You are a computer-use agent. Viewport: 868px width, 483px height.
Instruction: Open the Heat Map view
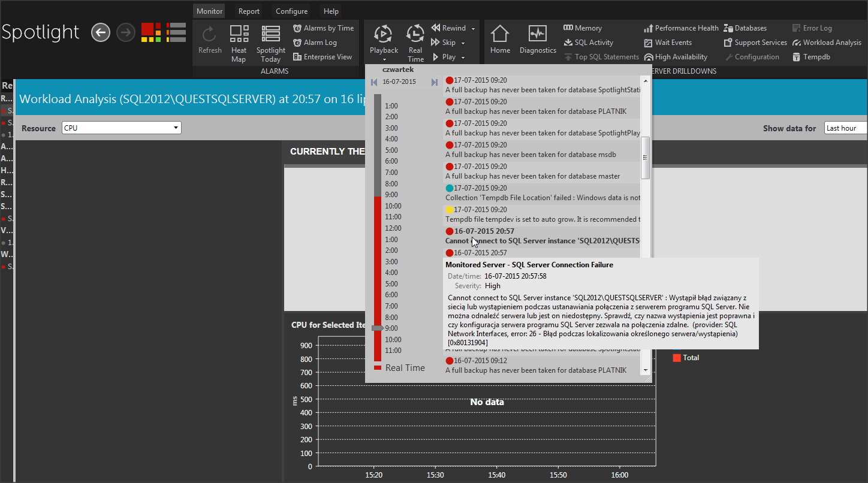point(239,44)
